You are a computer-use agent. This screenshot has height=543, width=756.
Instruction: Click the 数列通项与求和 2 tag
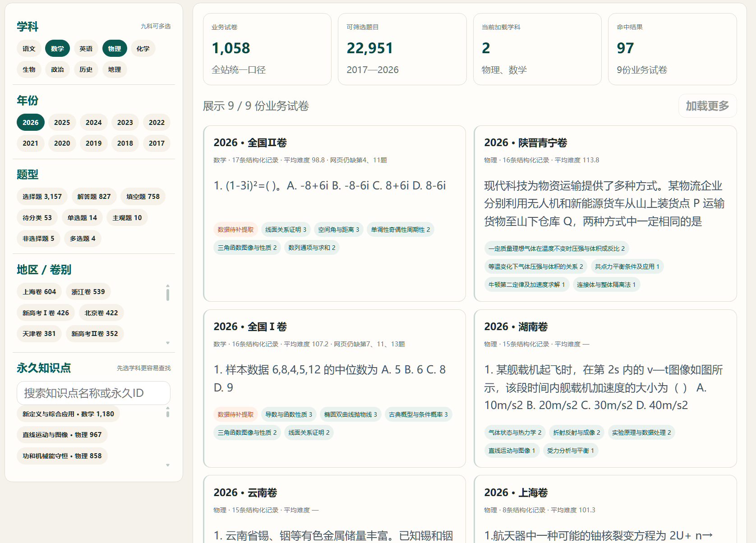tap(312, 248)
